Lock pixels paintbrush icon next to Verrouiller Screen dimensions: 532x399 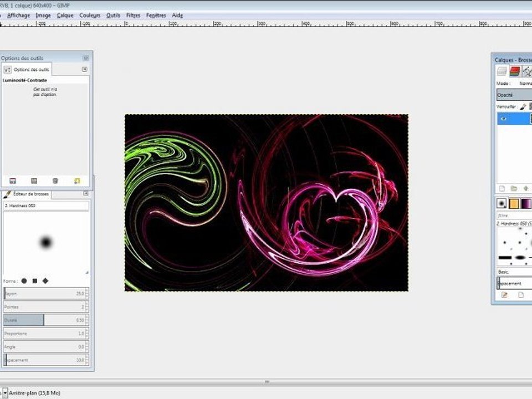523,106
